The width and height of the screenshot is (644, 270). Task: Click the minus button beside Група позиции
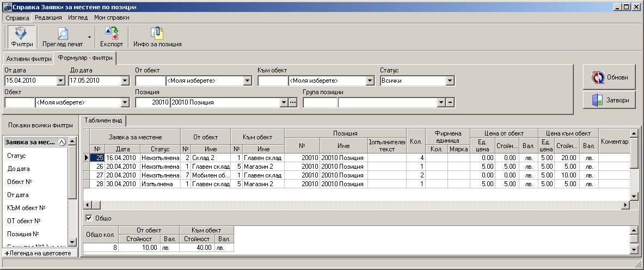451,102
